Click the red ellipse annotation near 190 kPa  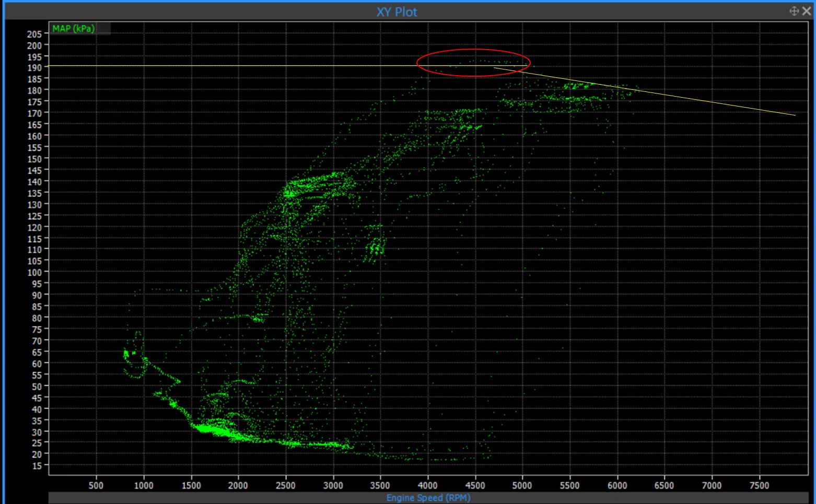click(473, 63)
